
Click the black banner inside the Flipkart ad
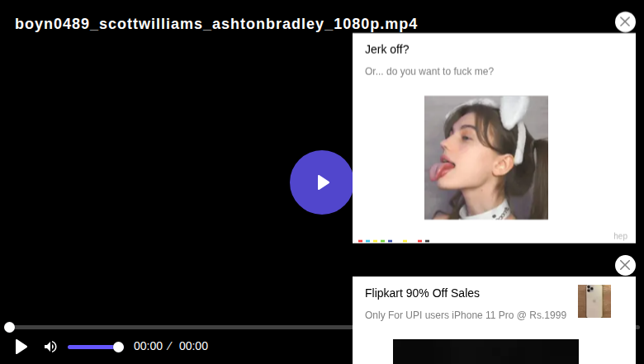click(x=485, y=352)
